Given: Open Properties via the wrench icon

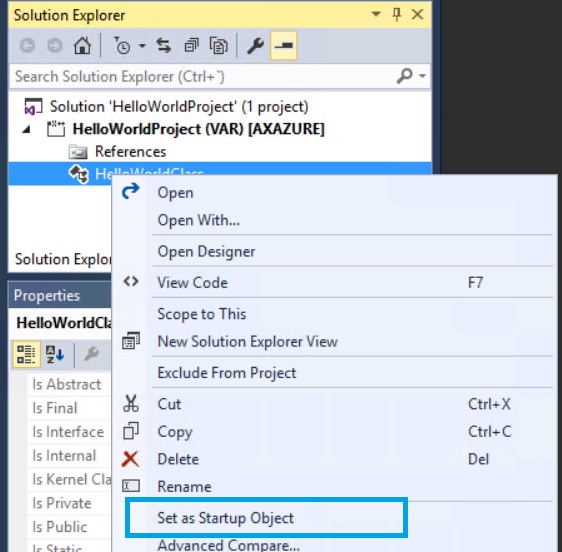Looking at the screenshot, I should [x=256, y=46].
